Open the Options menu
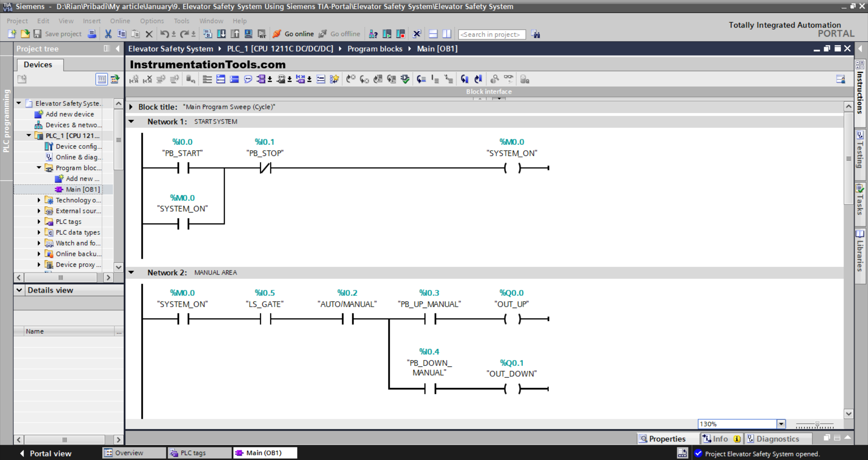The height and width of the screenshot is (460, 868). point(152,21)
